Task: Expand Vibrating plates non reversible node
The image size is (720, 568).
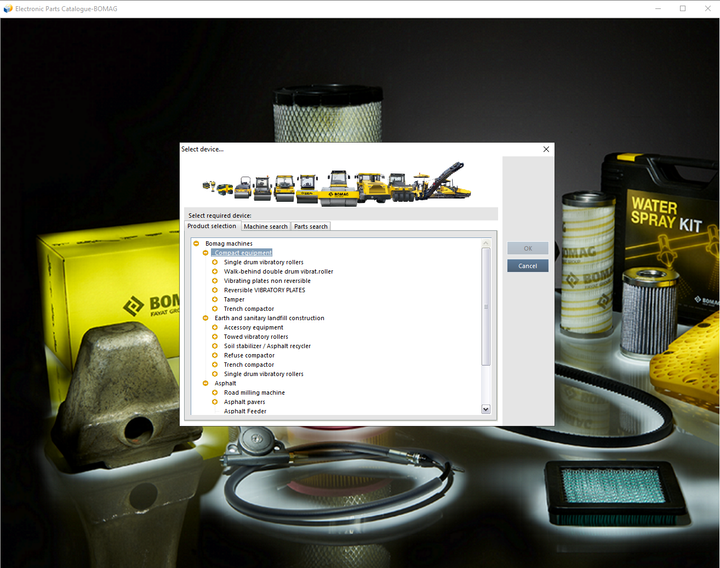Action: click(x=214, y=281)
